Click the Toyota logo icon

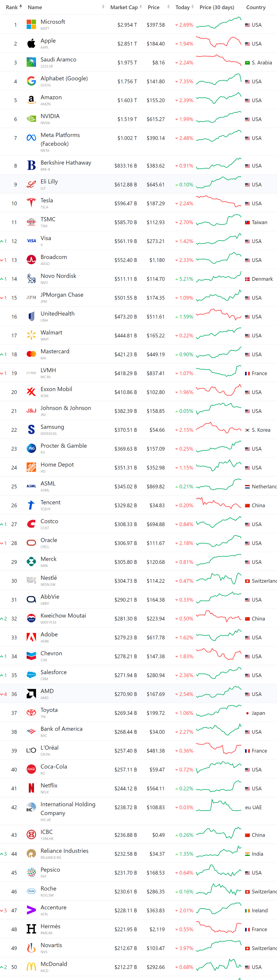pyautogui.click(x=31, y=713)
